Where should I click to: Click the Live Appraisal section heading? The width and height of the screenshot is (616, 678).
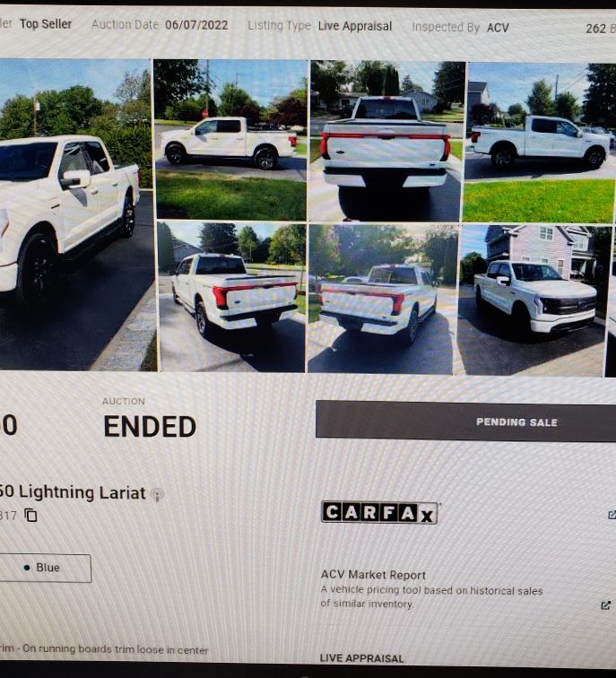coord(362,658)
